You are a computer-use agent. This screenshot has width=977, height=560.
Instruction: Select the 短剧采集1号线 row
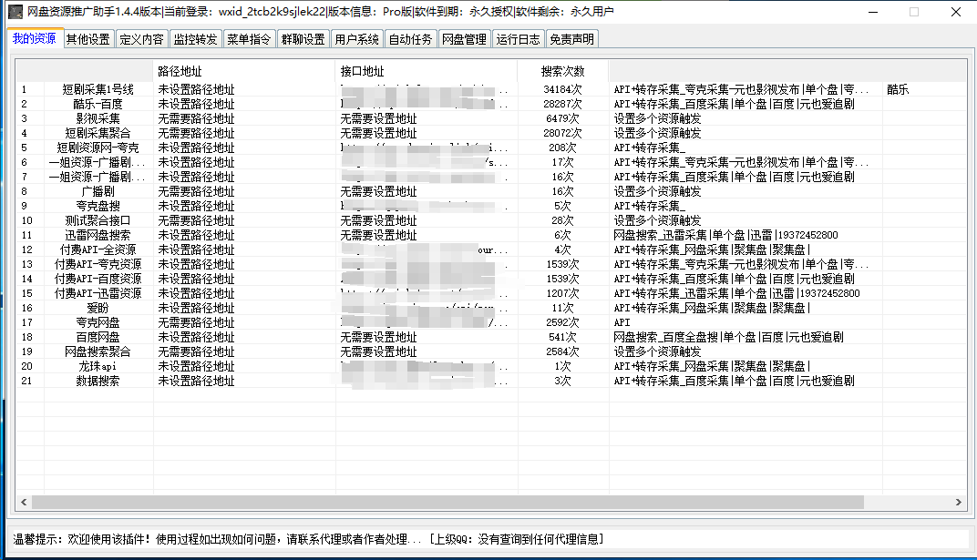pyautogui.click(x=98, y=89)
